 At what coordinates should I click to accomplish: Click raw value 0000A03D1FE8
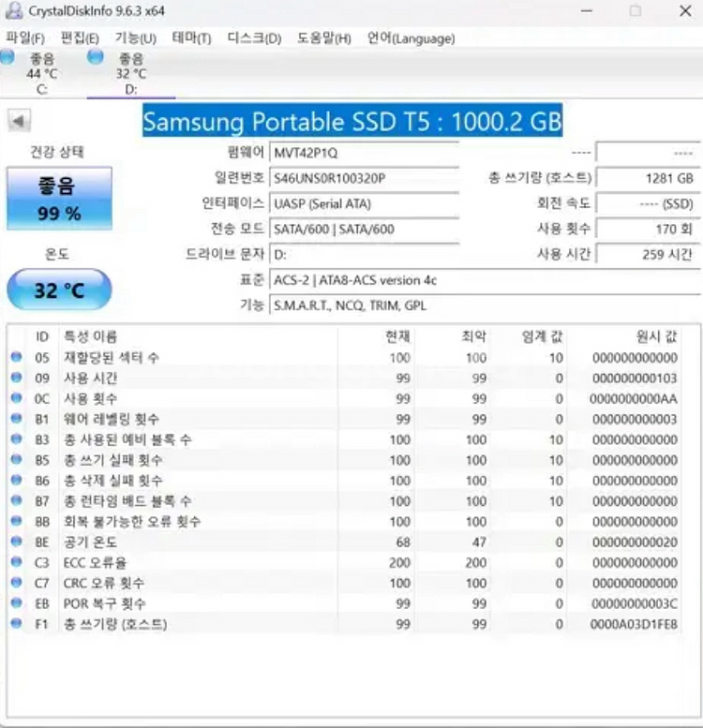pyautogui.click(x=634, y=624)
